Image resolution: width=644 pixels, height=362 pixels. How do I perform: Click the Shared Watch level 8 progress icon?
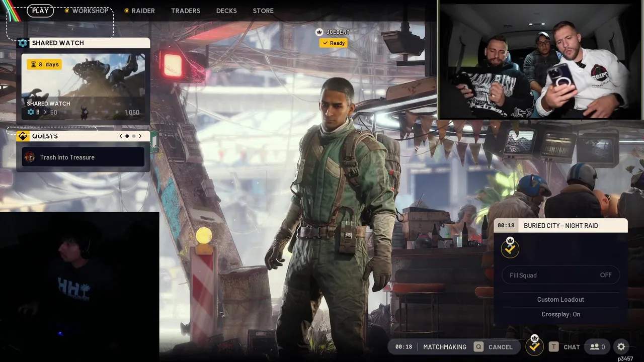click(31, 112)
